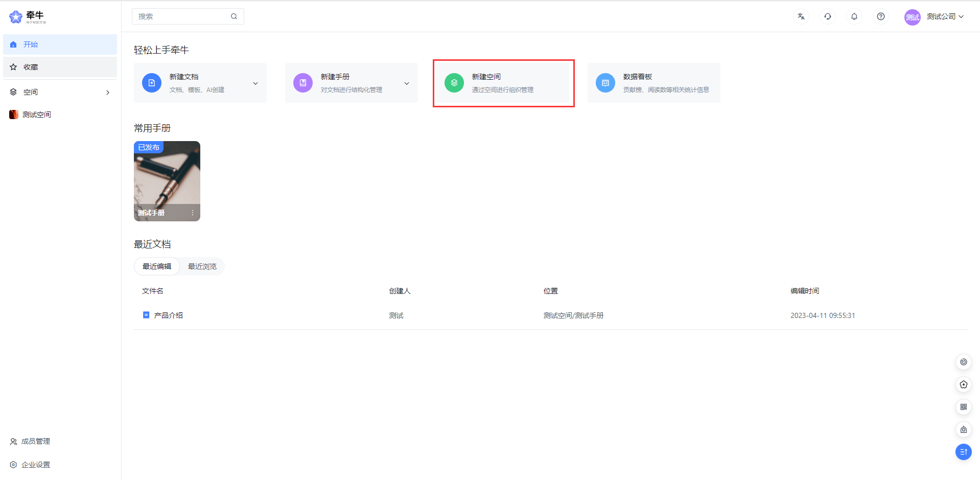980x480 pixels.
Task: Open 成员管理 in the sidebar
Action: click(35, 441)
